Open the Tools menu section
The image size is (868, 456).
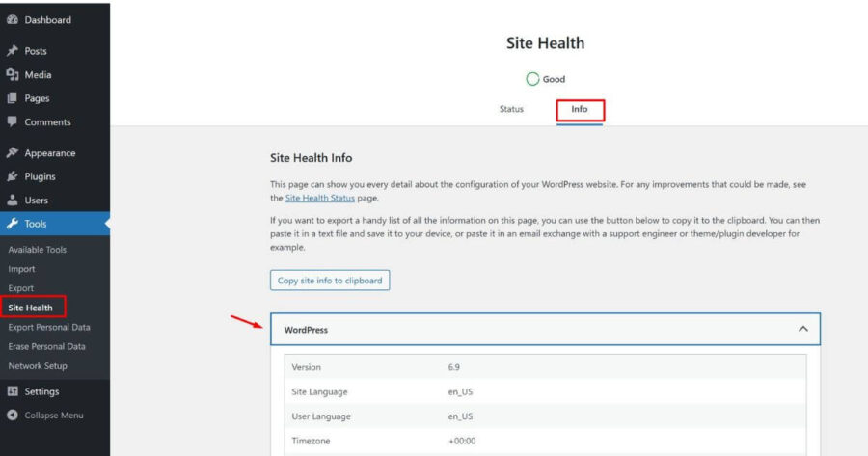tap(36, 224)
